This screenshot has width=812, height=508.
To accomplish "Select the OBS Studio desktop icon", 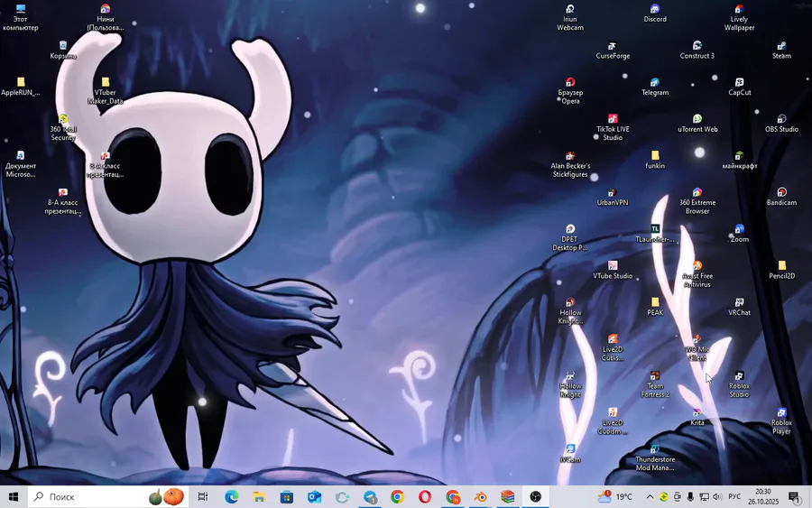I will (781, 124).
